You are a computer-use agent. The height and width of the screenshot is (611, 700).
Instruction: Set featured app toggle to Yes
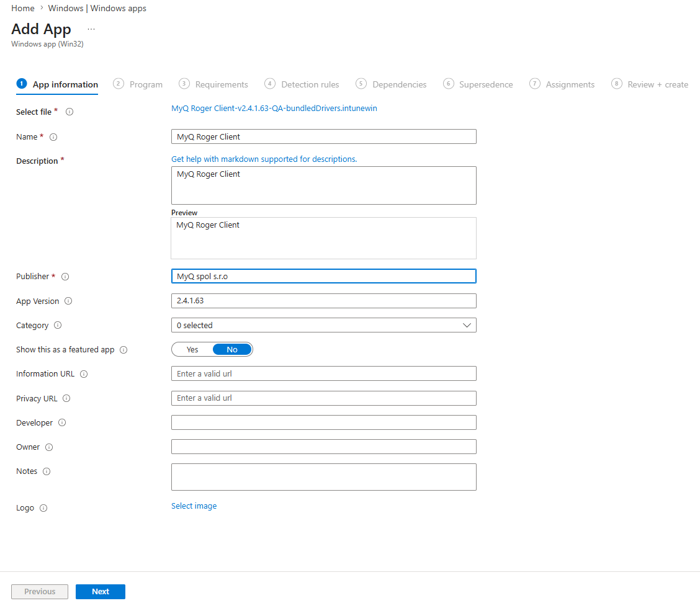(x=192, y=349)
